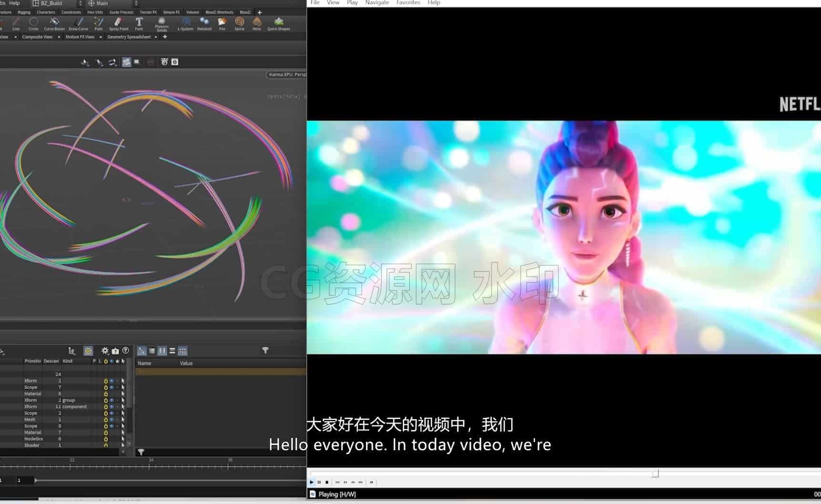Click the filter funnel icon beside Name/Value toolbar

point(265,351)
